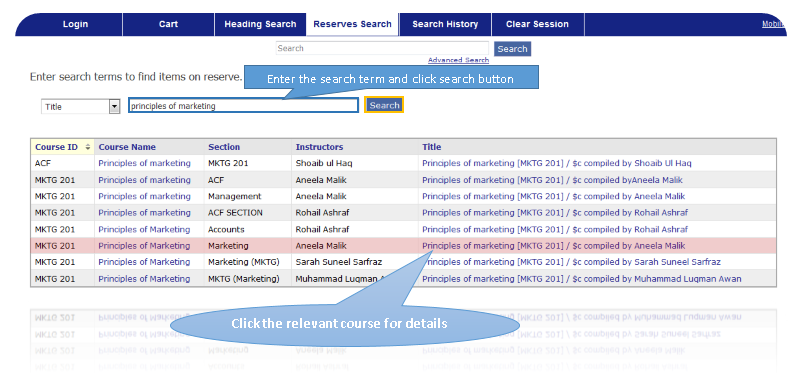Sort by Title column header
Viewport: 801px width, 373px height.
tap(431, 147)
